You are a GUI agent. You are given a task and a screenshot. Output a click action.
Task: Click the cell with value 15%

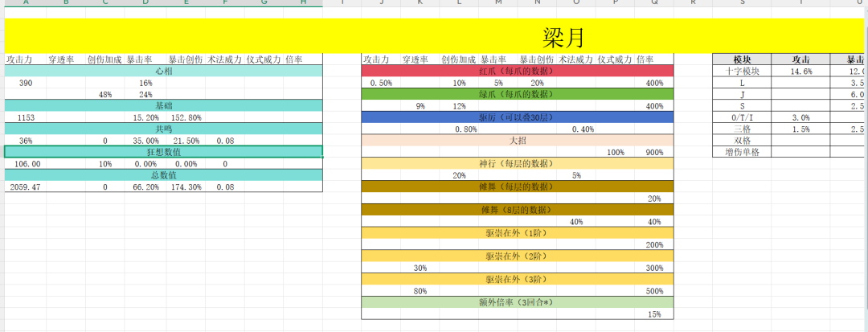pos(654,314)
